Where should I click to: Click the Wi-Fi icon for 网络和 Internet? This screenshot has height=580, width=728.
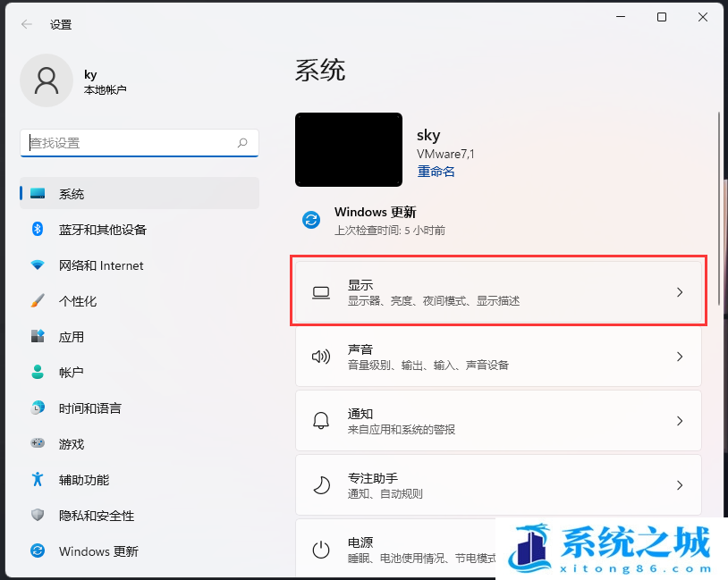click(x=38, y=265)
